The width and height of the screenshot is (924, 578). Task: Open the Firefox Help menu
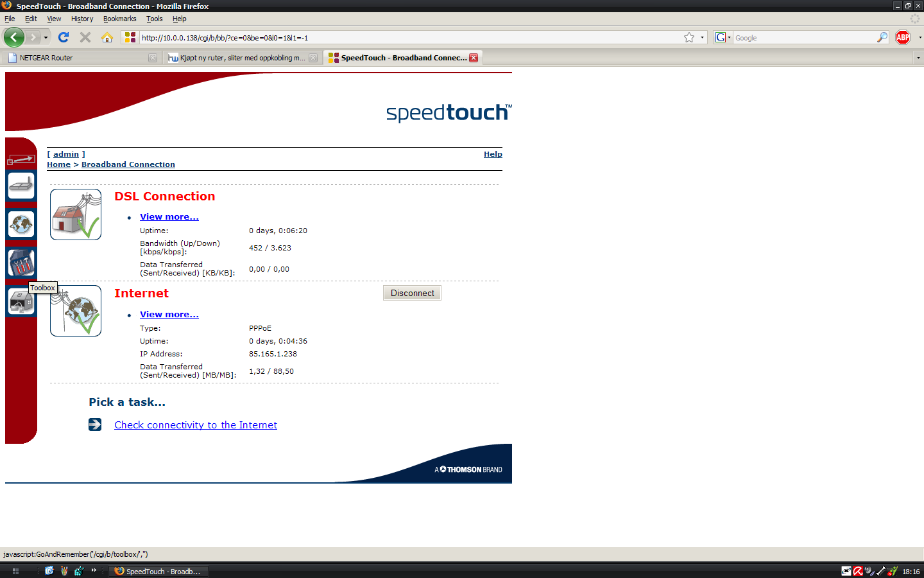(180, 19)
